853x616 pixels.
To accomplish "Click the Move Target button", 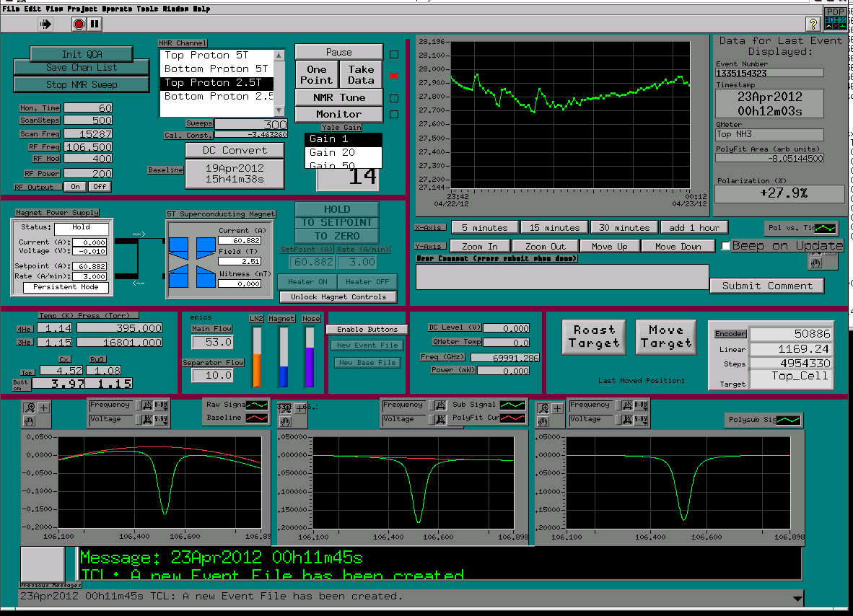I will 666,337.
